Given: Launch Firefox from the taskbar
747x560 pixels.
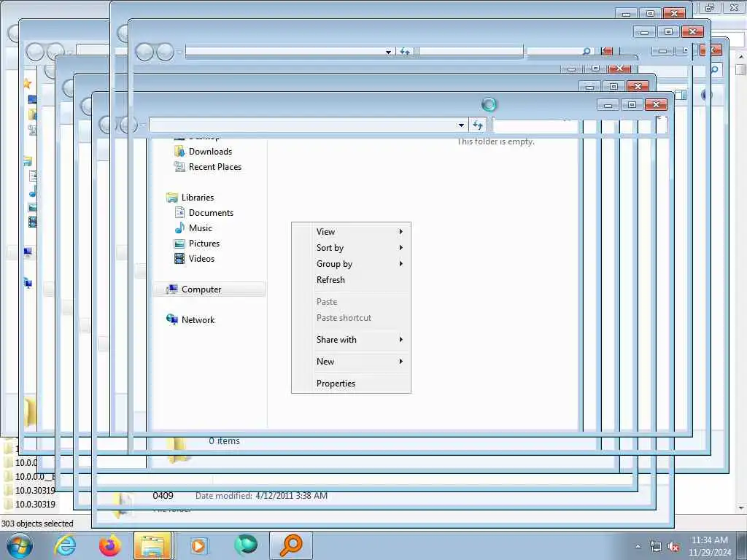Looking at the screenshot, I should pyautogui.click(x=109, y=545).
